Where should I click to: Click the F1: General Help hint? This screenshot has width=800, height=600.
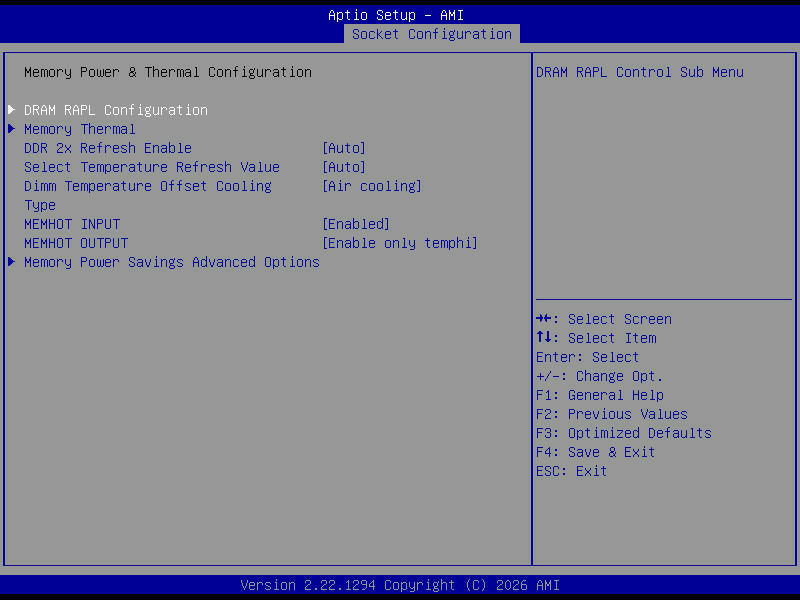pos(599,395)
